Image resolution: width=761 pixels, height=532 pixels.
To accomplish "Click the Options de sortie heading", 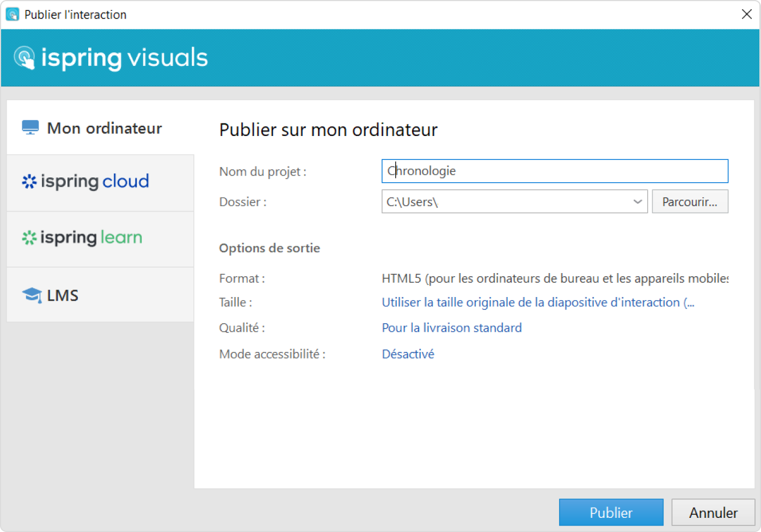I will pyautogui.click(x=269, y=248).
